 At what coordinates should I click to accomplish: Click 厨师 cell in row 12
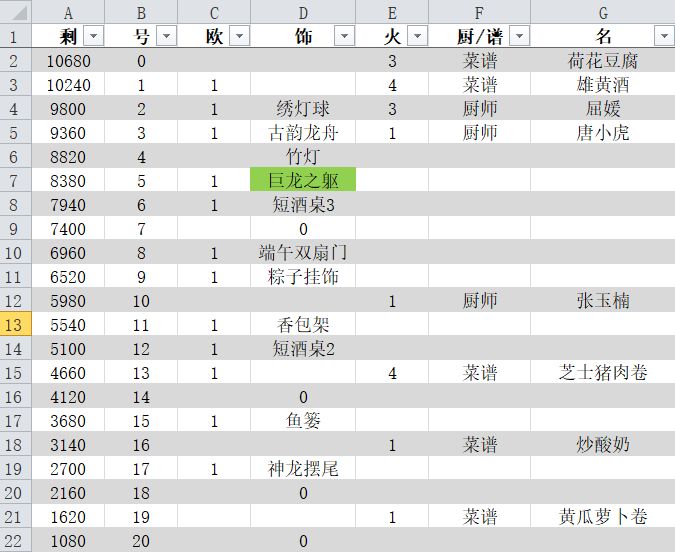coord(480,301)
